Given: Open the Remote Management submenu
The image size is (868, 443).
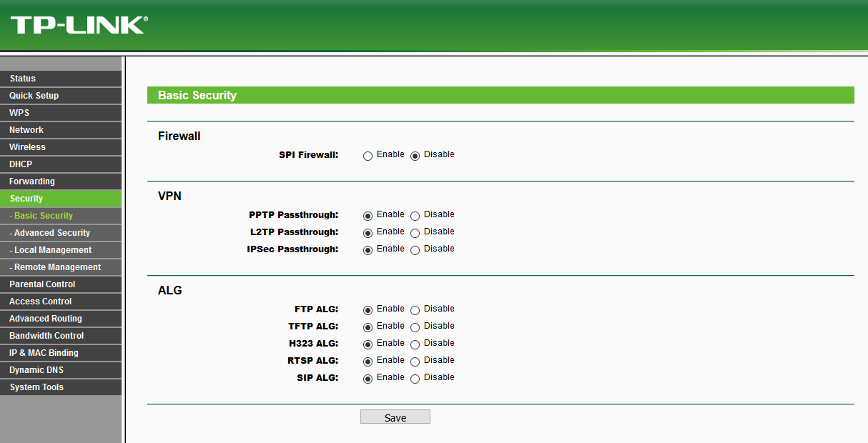Looking at the screenshot, I should click(61, 267).
